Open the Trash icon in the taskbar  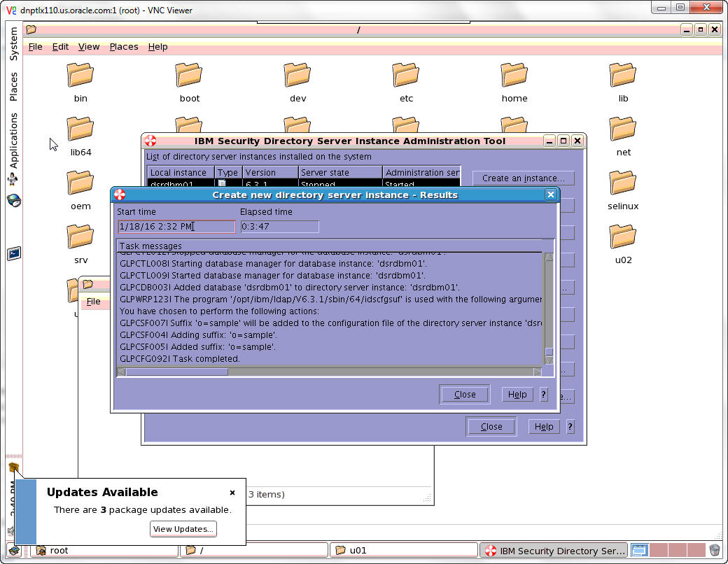click(x=715, y=551)
